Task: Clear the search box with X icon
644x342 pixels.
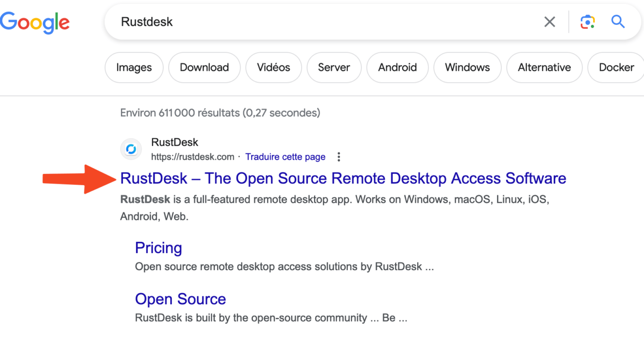Action: pos(550,22)
